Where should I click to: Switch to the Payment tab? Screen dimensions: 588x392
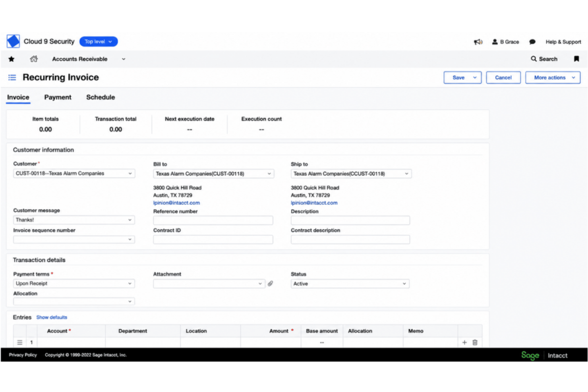(58, 97)
